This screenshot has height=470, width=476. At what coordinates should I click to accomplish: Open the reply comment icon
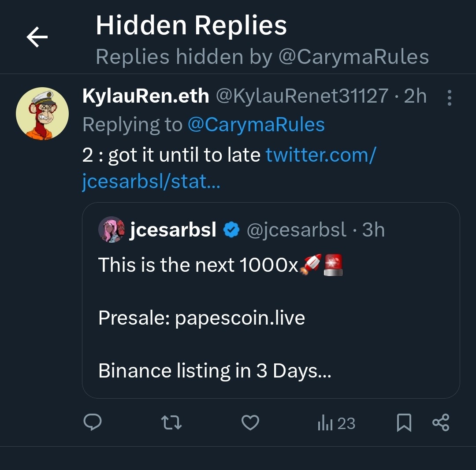pyautogui.click(x=93, y=423)
